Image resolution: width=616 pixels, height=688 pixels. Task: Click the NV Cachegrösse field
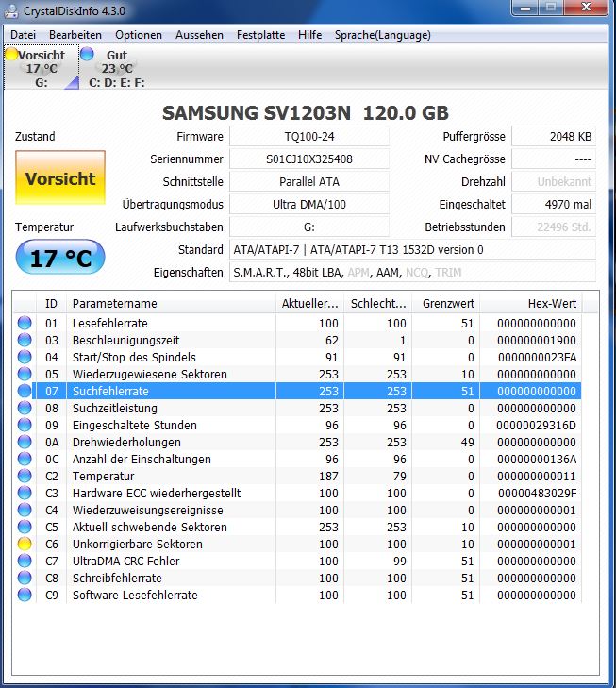click(x=554, y=159)
